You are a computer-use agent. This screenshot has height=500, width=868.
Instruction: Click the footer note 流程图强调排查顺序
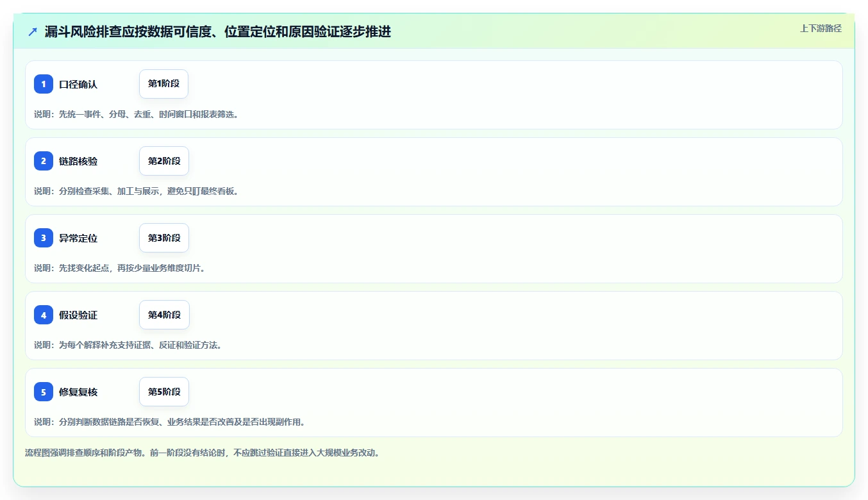203,453
